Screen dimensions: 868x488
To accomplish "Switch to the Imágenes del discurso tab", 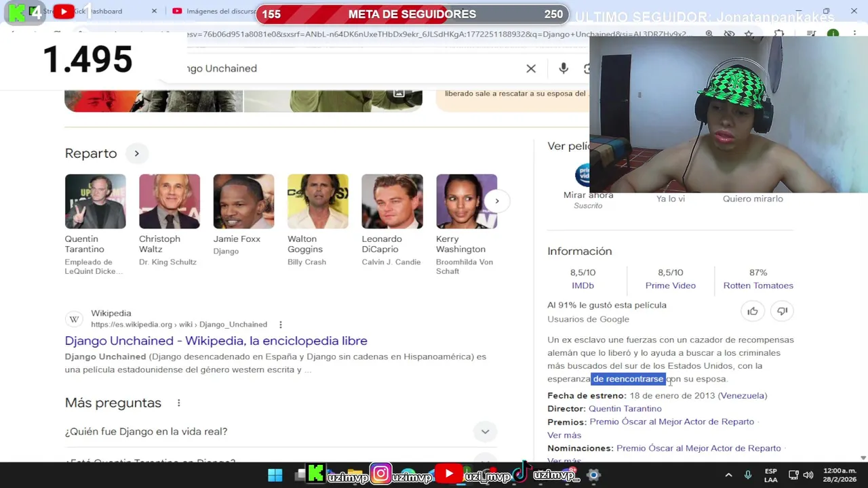I will (214, 11).
